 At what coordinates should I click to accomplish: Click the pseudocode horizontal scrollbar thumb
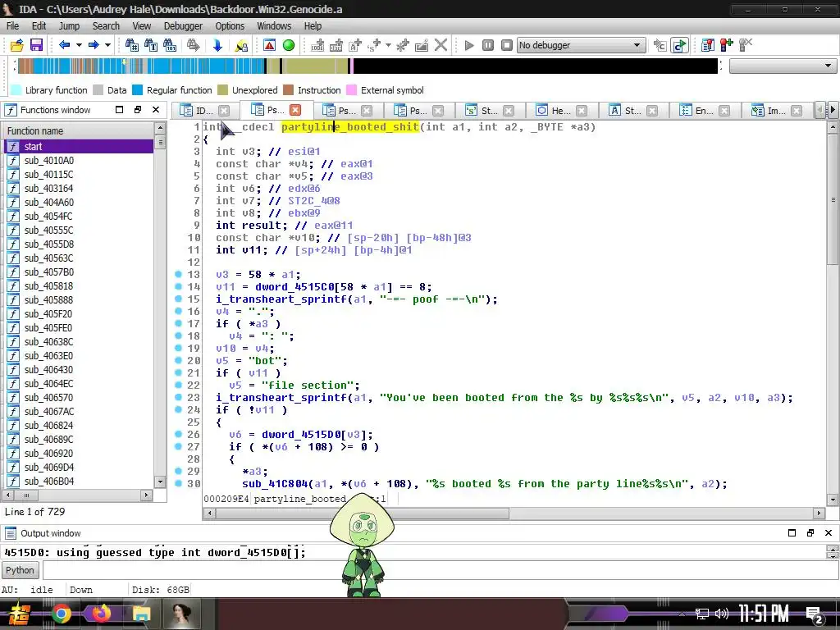click(362, 514)
